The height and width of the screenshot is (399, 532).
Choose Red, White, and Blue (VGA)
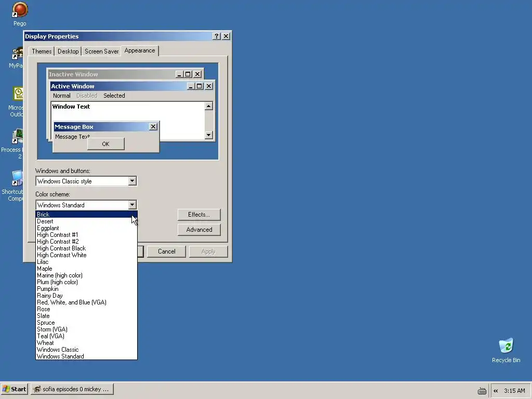tap(87, 302)
